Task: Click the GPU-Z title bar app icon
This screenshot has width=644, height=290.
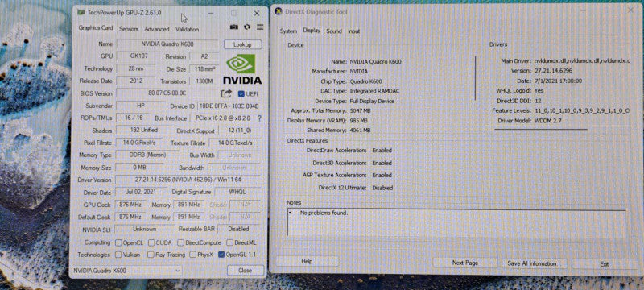Action: 81,13
